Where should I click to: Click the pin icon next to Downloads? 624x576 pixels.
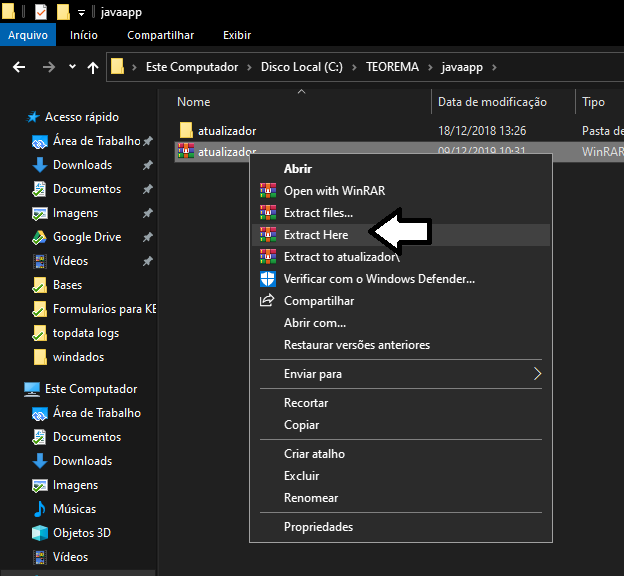(x=148, y=165)
